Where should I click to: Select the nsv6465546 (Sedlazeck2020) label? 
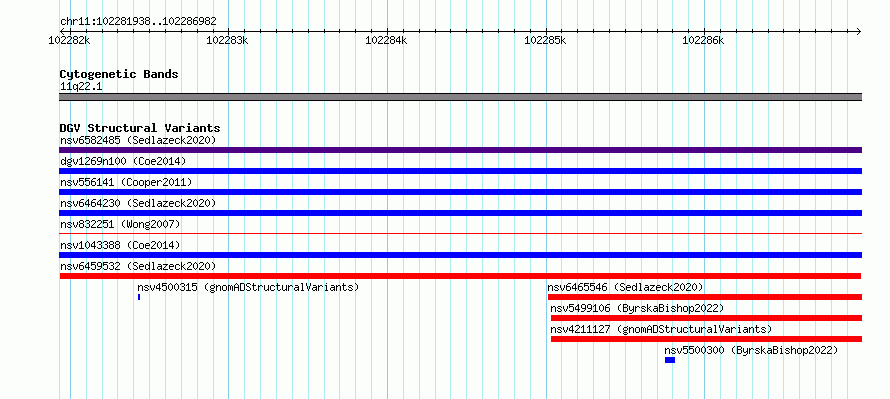click(x=625, y=287)
